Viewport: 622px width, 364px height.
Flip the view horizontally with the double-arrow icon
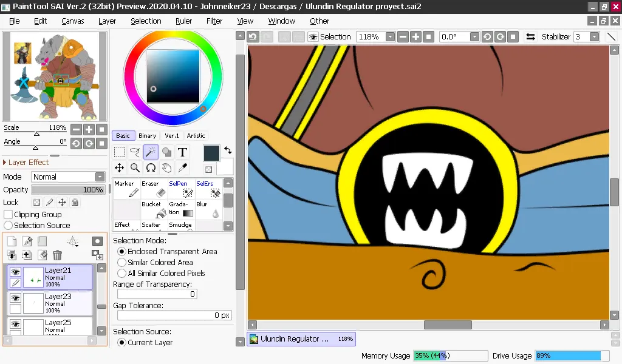coord(530,37)
